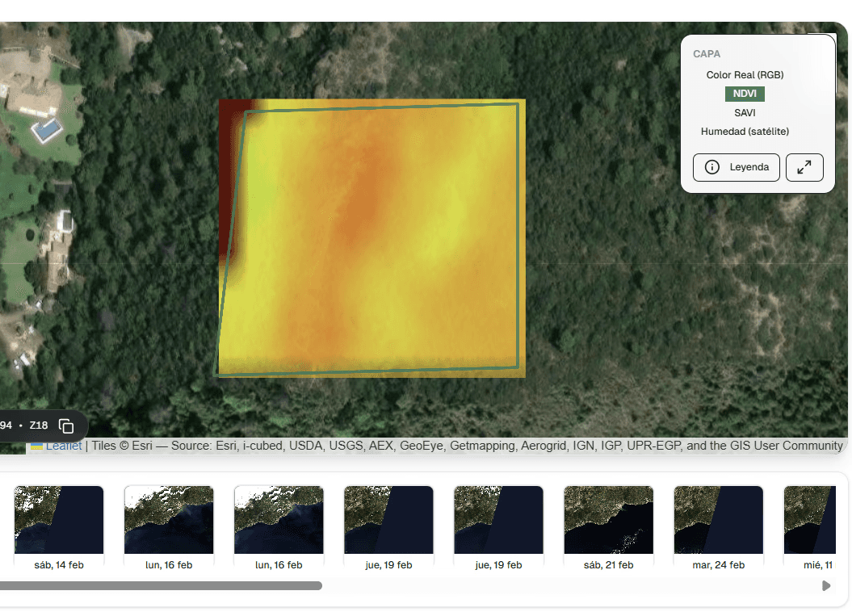Click the scroll-right arrow of thumbnails
The image size is (852, 616).
click(826, 585)
